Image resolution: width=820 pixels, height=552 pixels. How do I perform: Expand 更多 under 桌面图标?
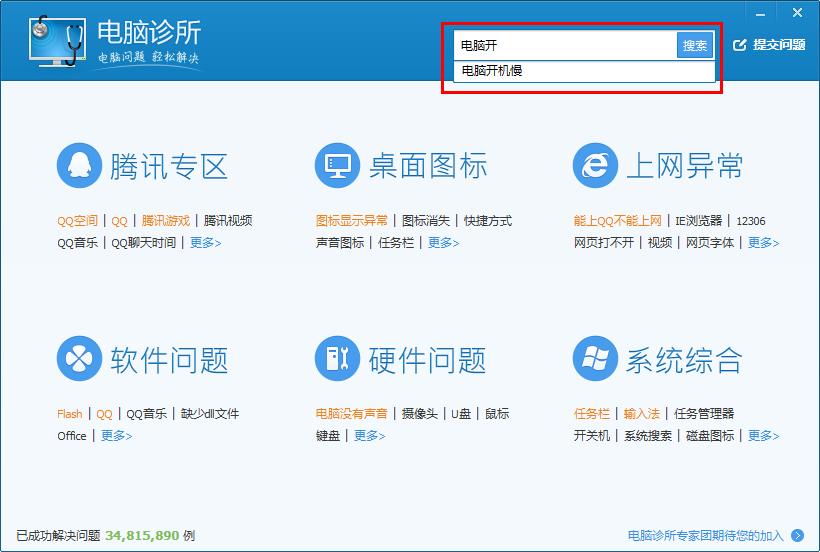[443, 243]
